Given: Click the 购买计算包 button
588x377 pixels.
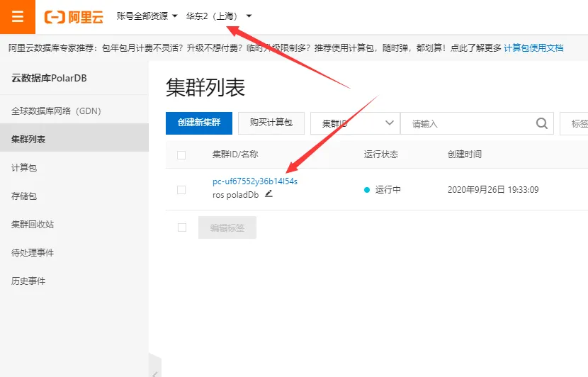Looking at the screenshot, I should [271, 123].
